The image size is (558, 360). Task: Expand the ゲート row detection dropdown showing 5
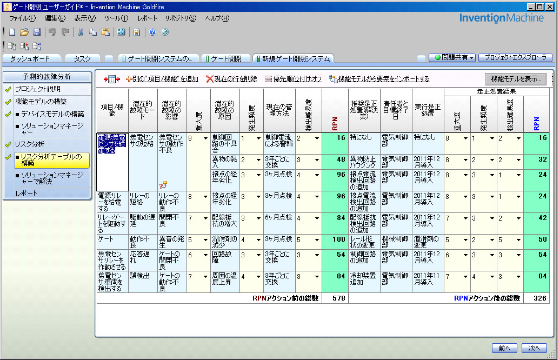[x=308, y=240]
